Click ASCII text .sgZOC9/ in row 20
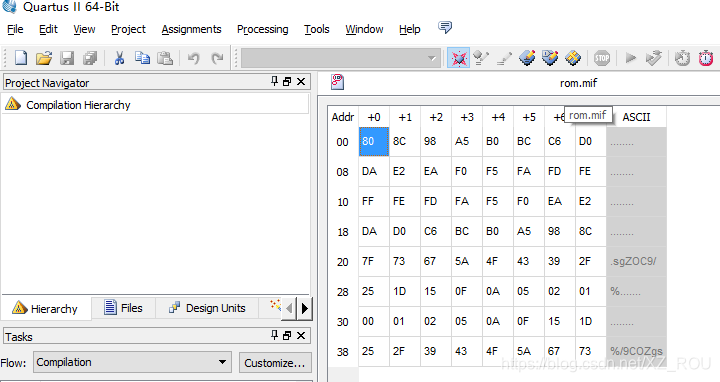Screen dimensions: 720x382 click(x=634, y=261)
